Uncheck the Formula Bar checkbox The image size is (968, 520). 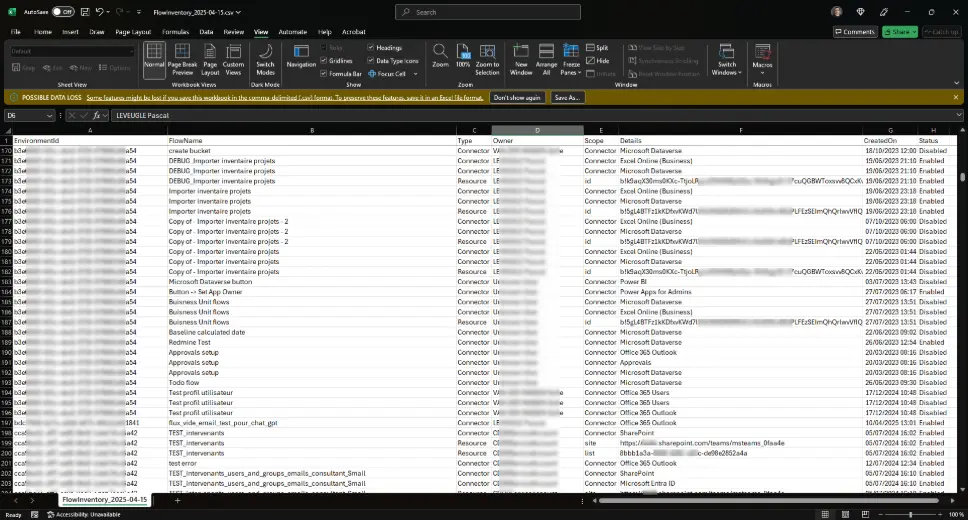tap(323, 73)
